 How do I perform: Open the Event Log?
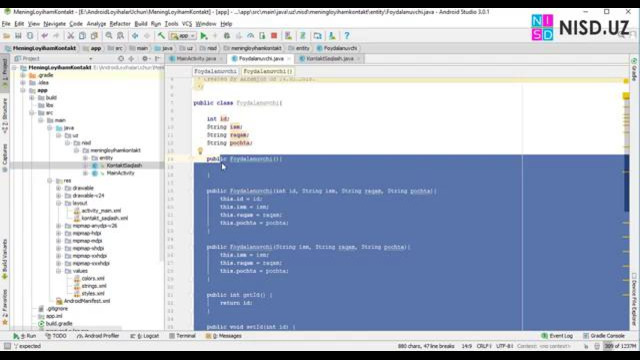tap(557, 336)
